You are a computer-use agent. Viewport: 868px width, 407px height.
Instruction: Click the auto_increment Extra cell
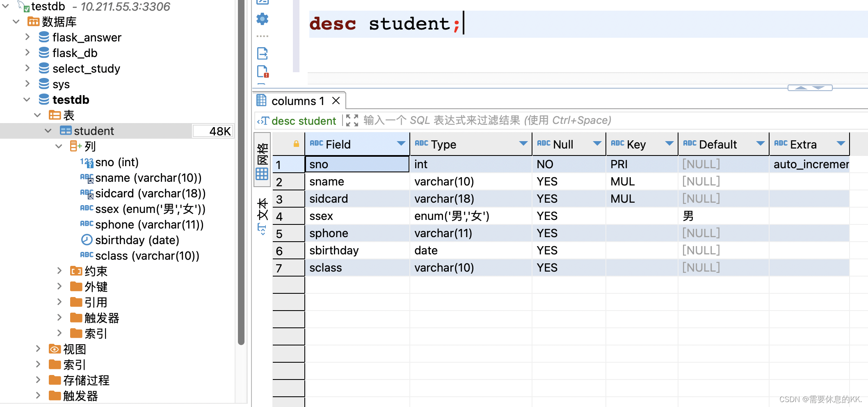pyautogui.click(x=809, y=164)
